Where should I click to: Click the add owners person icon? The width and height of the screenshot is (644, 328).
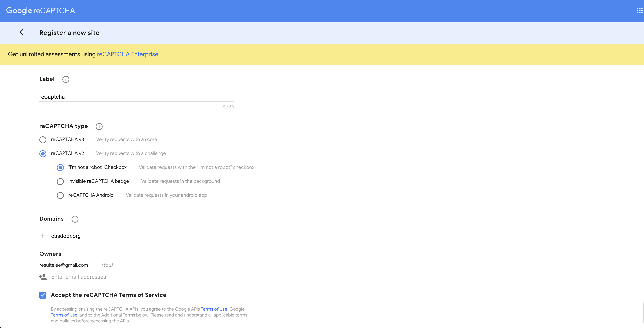click(43, 276)
